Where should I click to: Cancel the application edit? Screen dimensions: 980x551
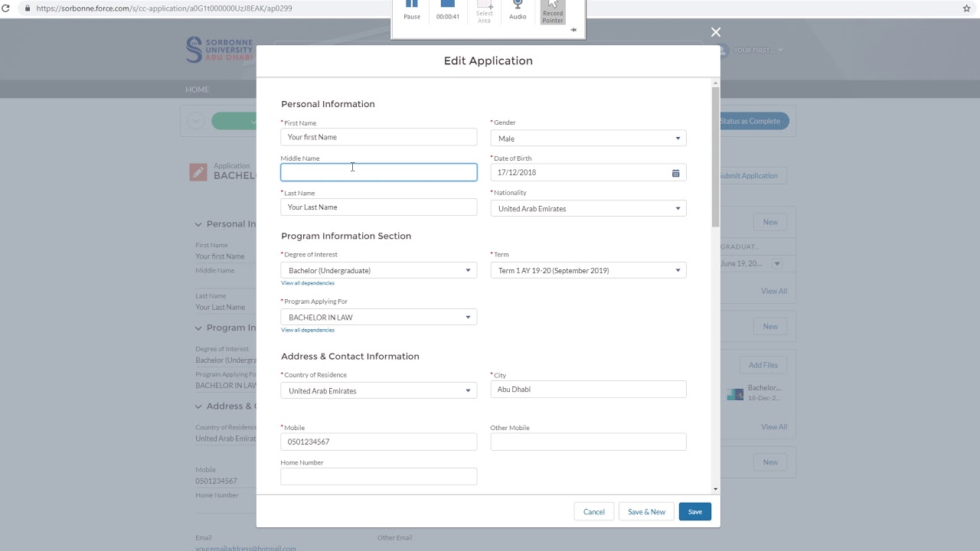pyautogui.click(x=594, y=512)
